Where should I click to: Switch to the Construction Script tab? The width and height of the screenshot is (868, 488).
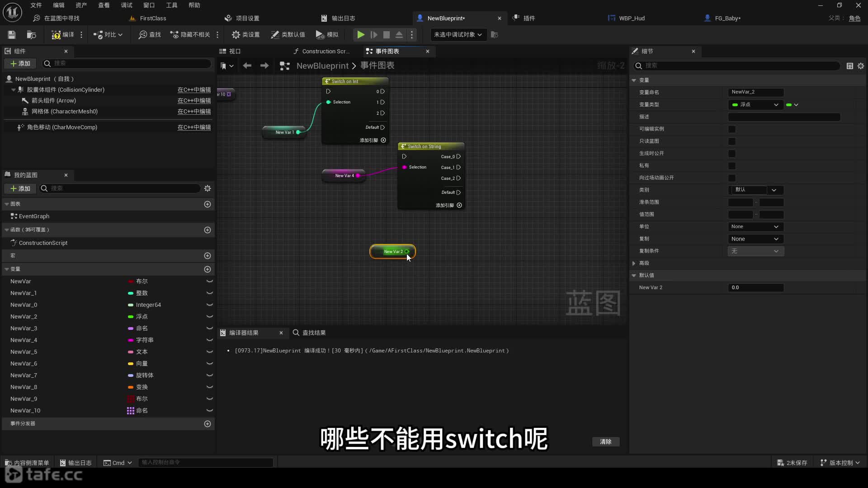pos(322,52)
